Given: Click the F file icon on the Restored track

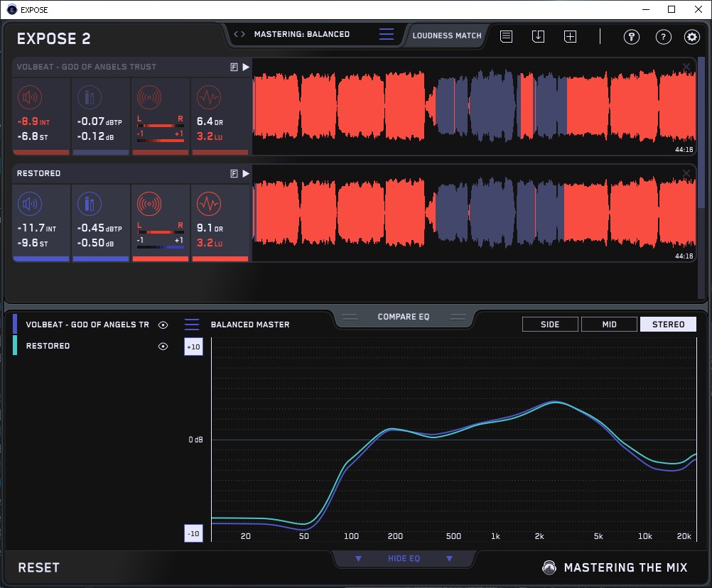Looking at the screenshot, I should (x=234, y=174).
